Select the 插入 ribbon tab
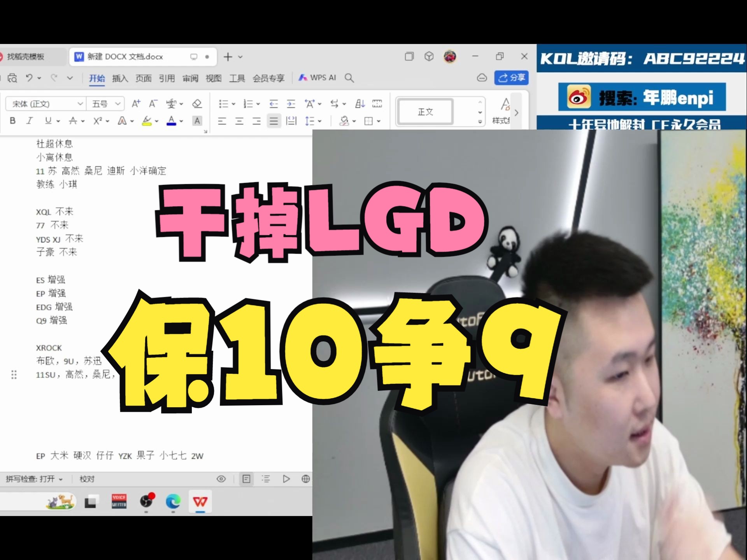Image resolution: width=747 pixels, height=560 pixels. point(120,78)
